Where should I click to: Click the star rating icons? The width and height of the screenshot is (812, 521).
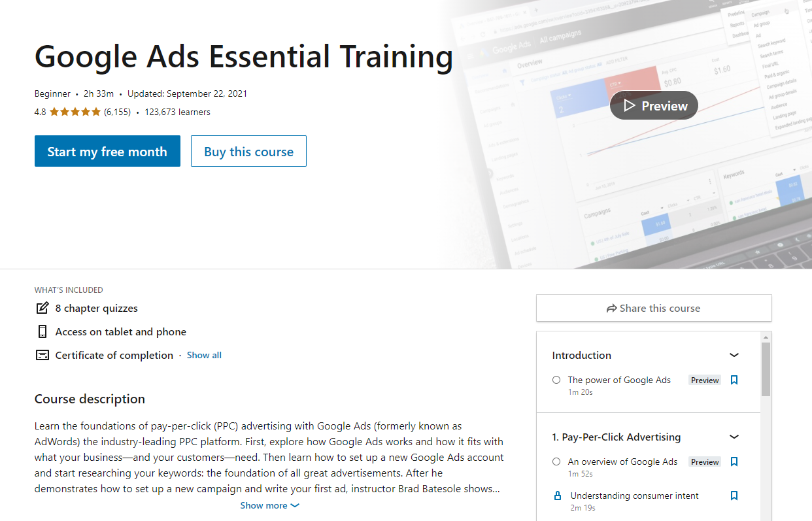tap(75, 112)
